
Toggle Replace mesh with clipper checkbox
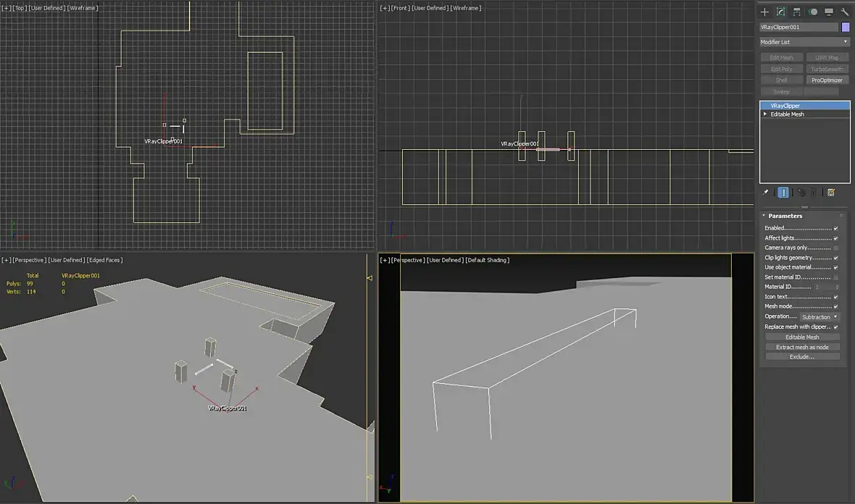point(835,327)
